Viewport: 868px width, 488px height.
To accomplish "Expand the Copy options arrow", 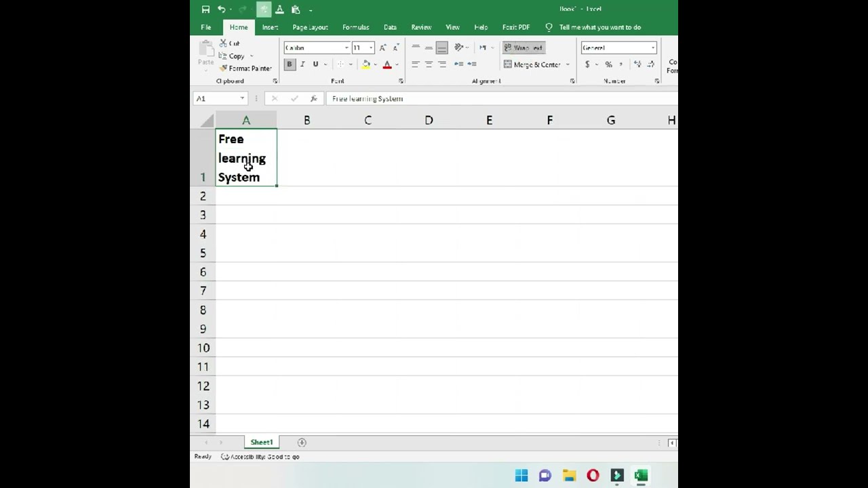I will tap(251, 56).
